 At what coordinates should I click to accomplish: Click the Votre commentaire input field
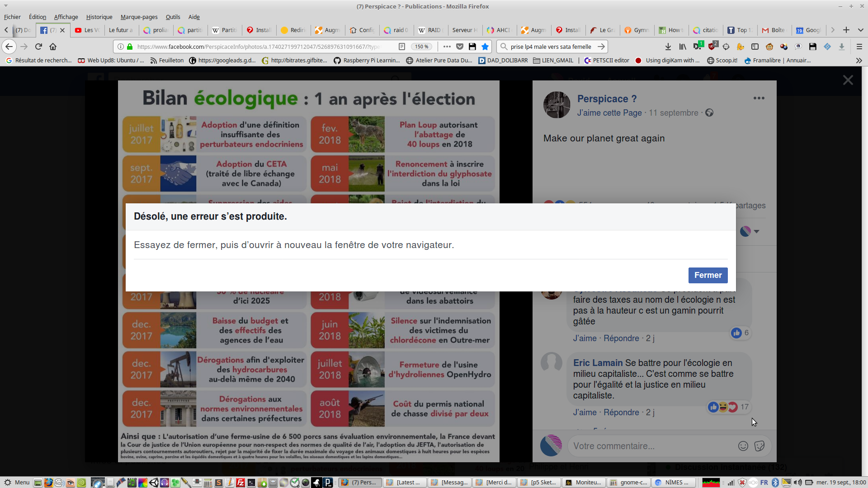coord(651,446)
